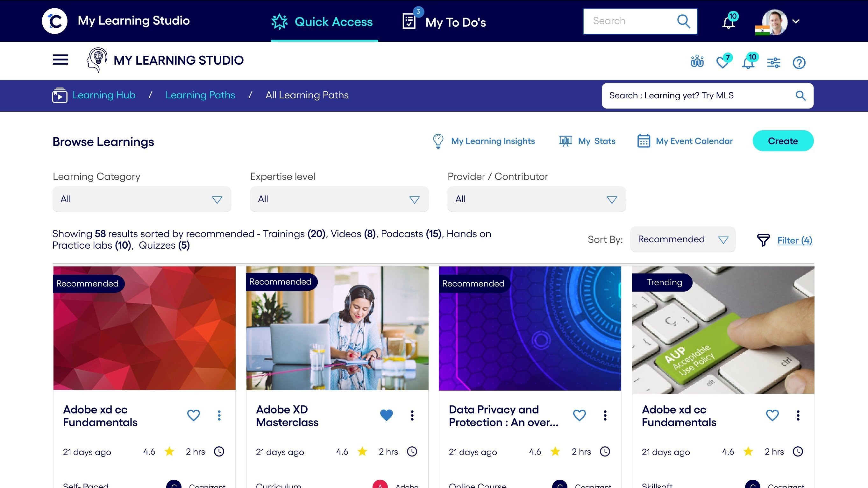Open the bell icon in the studio header

click(x=749, y=62)
